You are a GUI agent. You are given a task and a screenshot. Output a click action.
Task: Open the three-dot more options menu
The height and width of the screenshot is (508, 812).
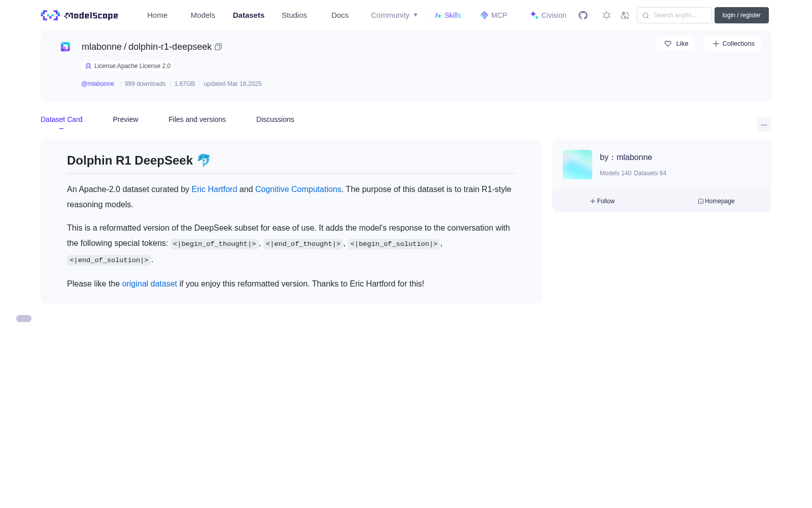tap(764, 124)
